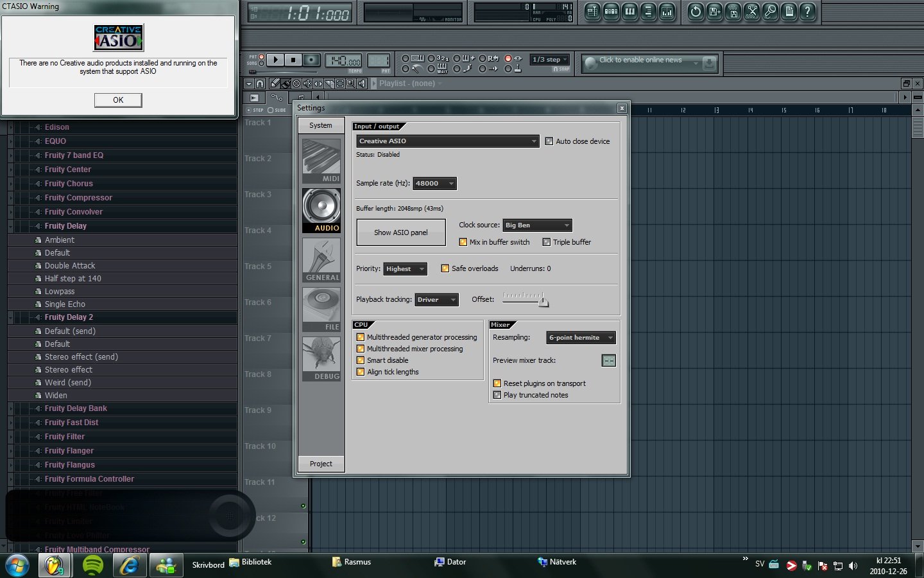This screenshot has height=578, width=924.
Task: Toggle Safe overloads checkbox
Action: [445, 268]
